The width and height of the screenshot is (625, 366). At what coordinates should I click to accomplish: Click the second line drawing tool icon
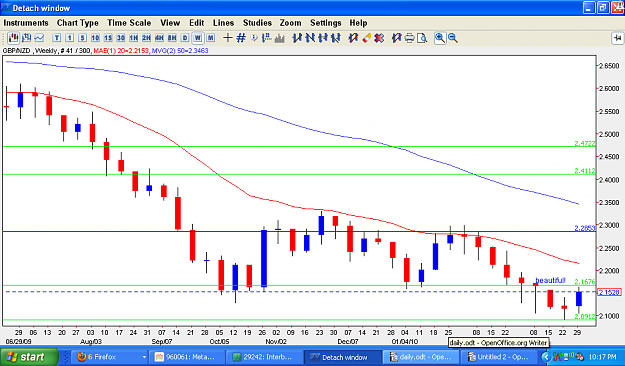point(310,38)
